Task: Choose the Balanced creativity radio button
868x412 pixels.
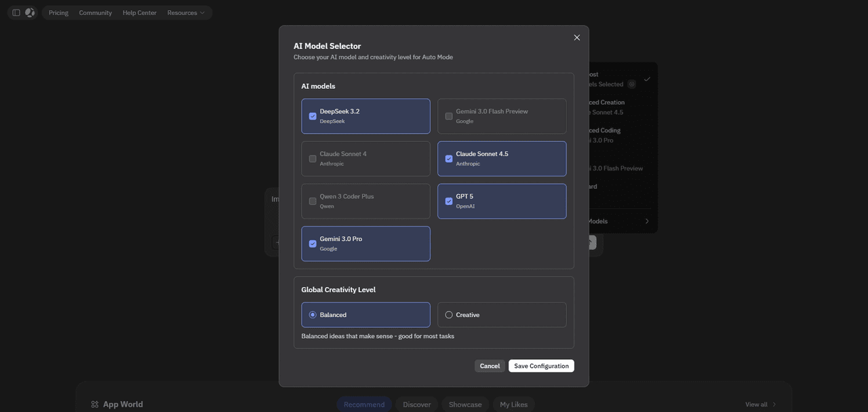Action: [x=313, y=315]
